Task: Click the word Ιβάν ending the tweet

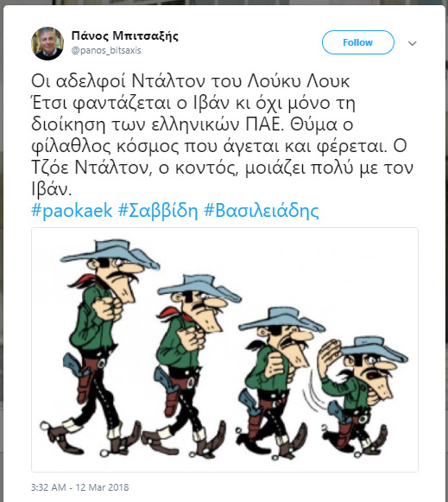Action: pyautogui.click(x=51, y=189)
